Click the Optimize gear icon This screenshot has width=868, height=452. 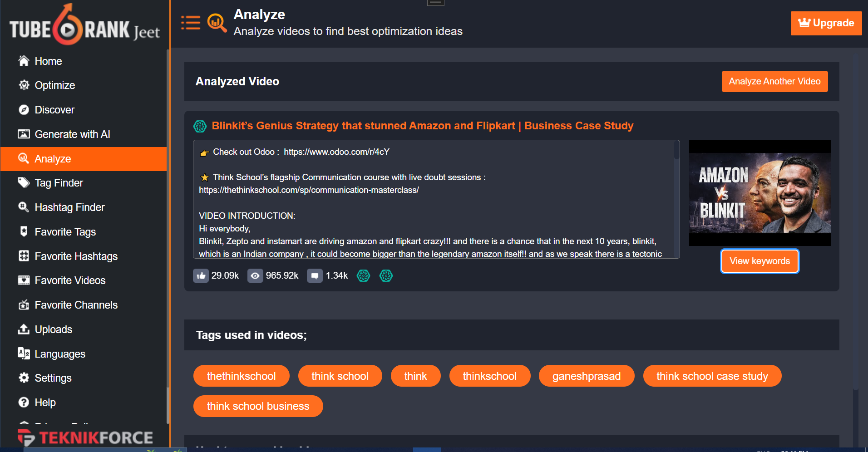pos(24,85)
